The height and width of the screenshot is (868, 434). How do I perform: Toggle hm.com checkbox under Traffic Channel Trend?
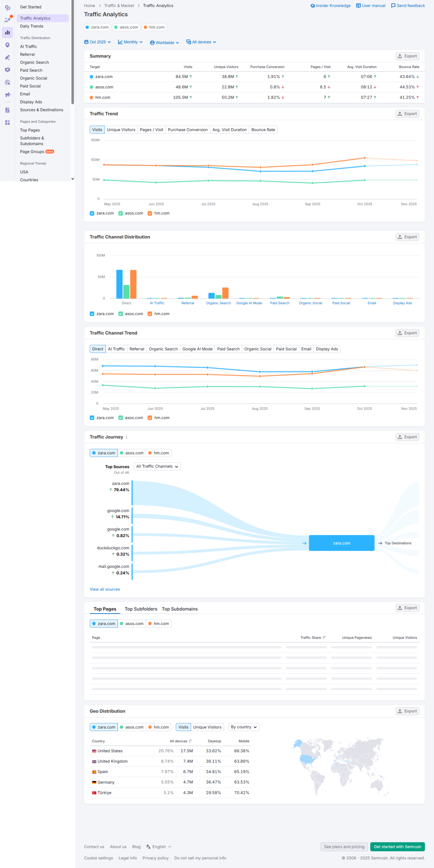pos(150,418)
